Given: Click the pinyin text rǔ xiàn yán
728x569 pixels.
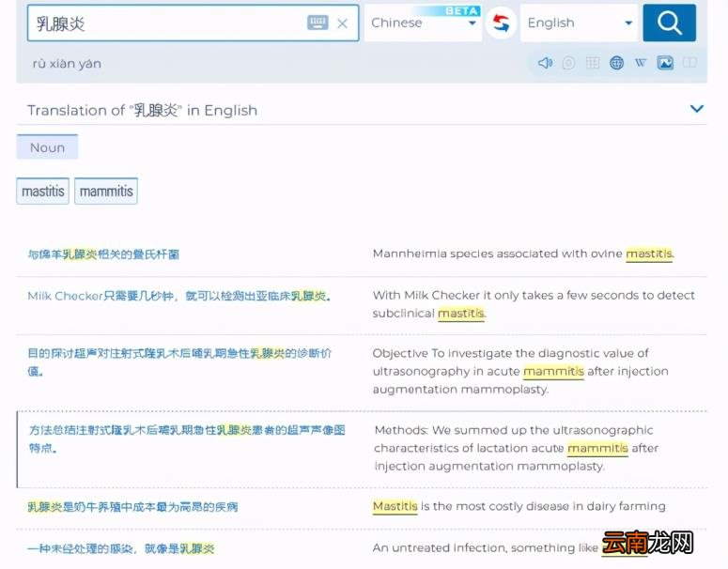Looking at the screenshot, I should pos(67,64).
